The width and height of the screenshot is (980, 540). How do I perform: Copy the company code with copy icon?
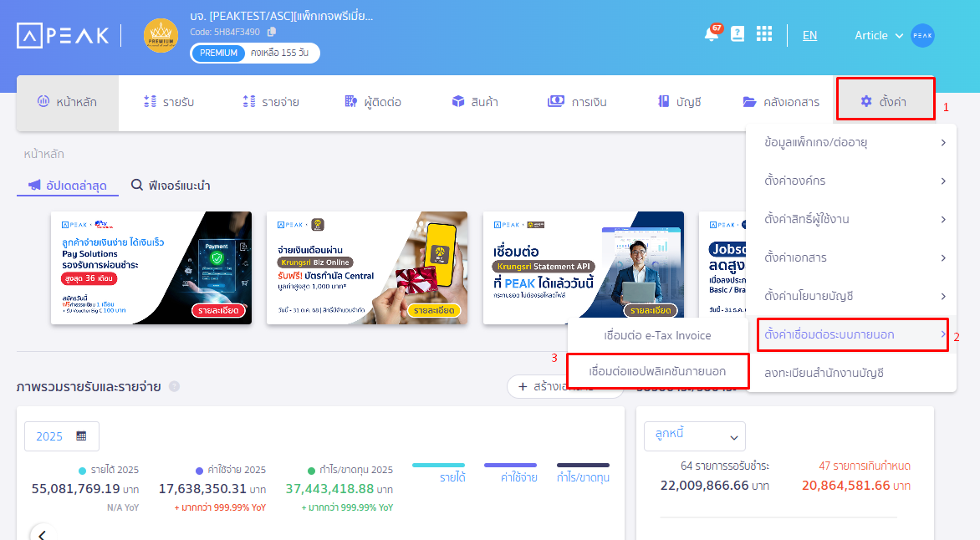272,32
